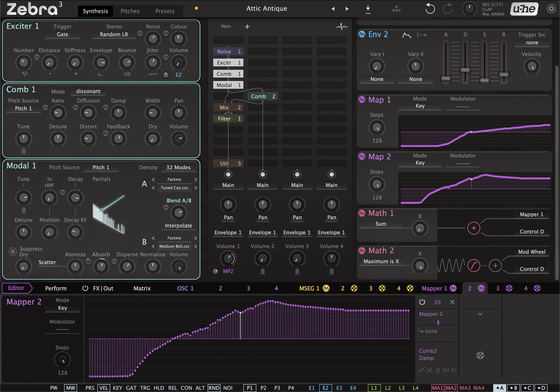The image size is (560, 392).
Task: Click the plus icon beside Main
Action: (247, 27)
